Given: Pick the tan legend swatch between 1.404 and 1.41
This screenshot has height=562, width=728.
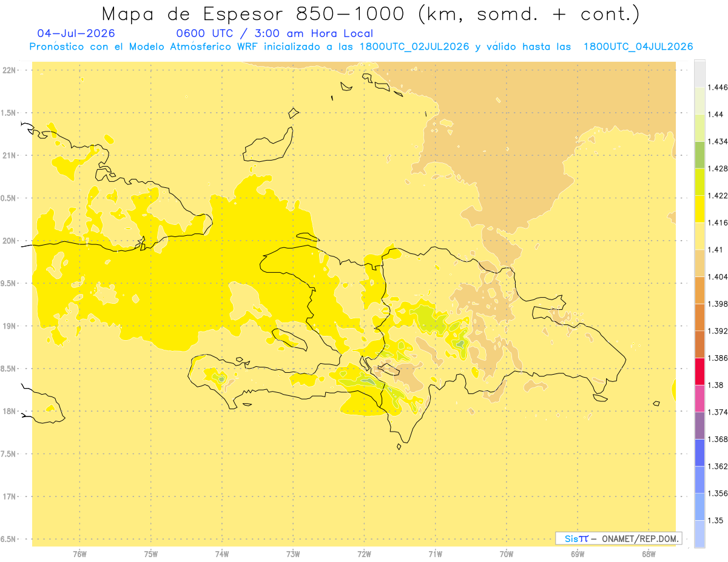Looking at the screenshot, I should (x=699, y=263).
